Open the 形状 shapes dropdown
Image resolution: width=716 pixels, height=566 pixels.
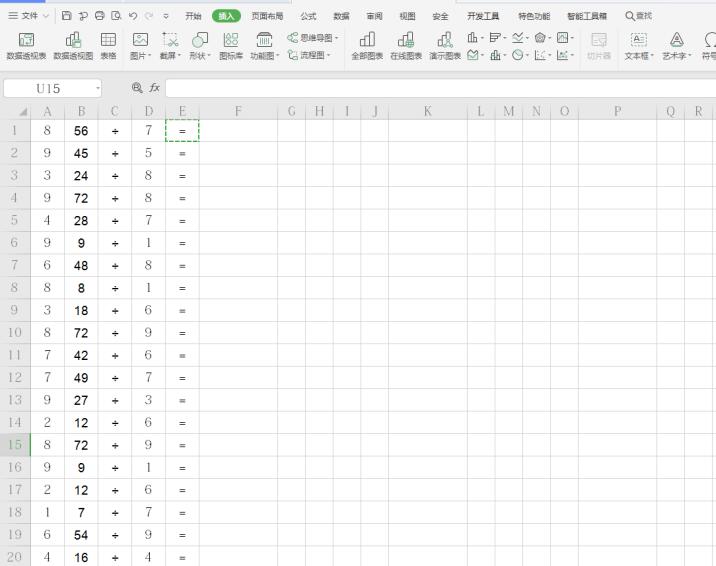200,46
